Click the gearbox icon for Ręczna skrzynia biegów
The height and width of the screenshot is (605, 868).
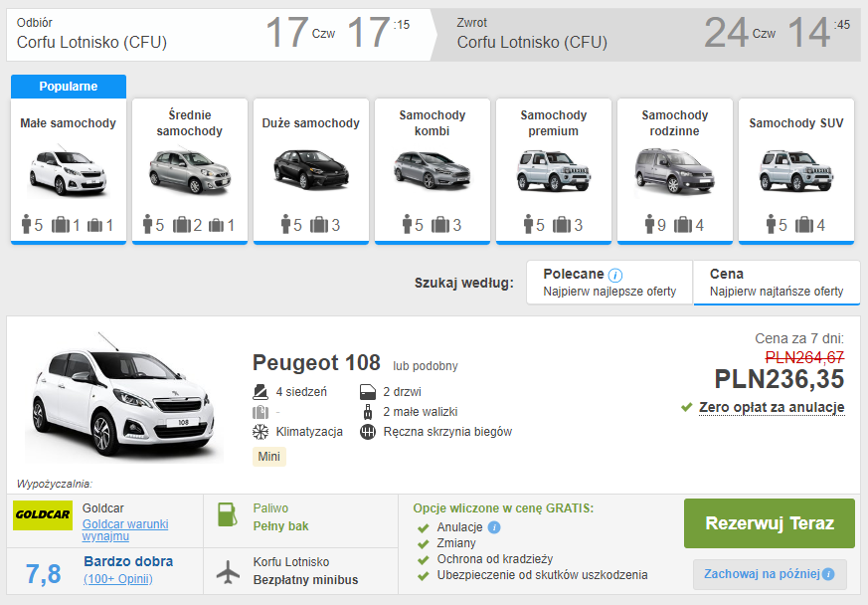click(x=368, y=432)
